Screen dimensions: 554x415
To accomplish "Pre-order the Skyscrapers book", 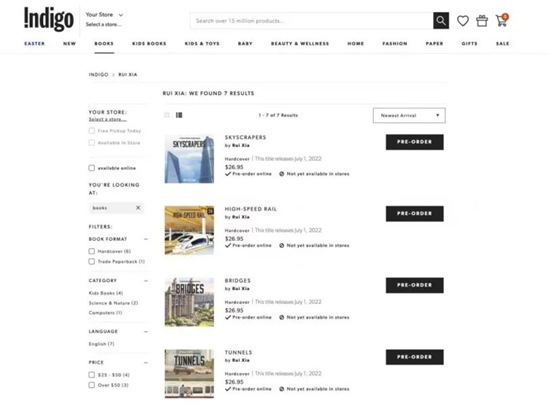I will click(x=414, y=142).
